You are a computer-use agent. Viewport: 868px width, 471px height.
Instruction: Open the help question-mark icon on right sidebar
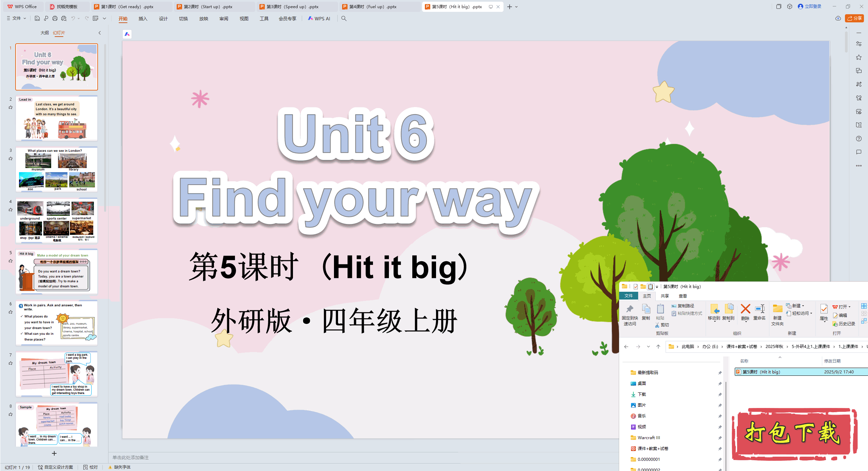859,139
